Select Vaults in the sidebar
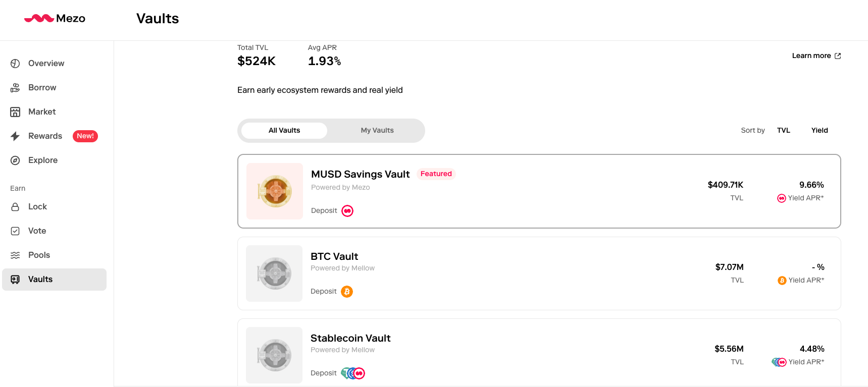 click(x=40, y=280)
